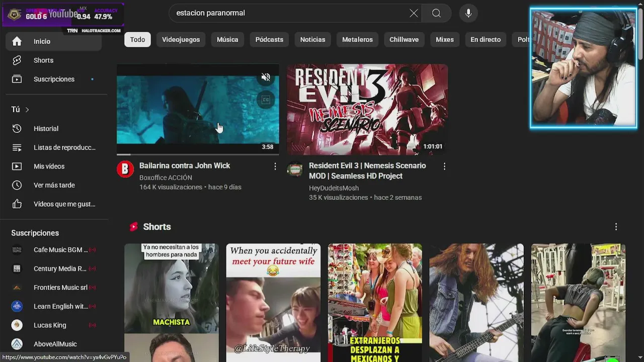Image resolution: width=644 pixels, height=362 pixels.
Task: Open the Extranjeros desplazan a Mexicanos short
Action: 375,303
